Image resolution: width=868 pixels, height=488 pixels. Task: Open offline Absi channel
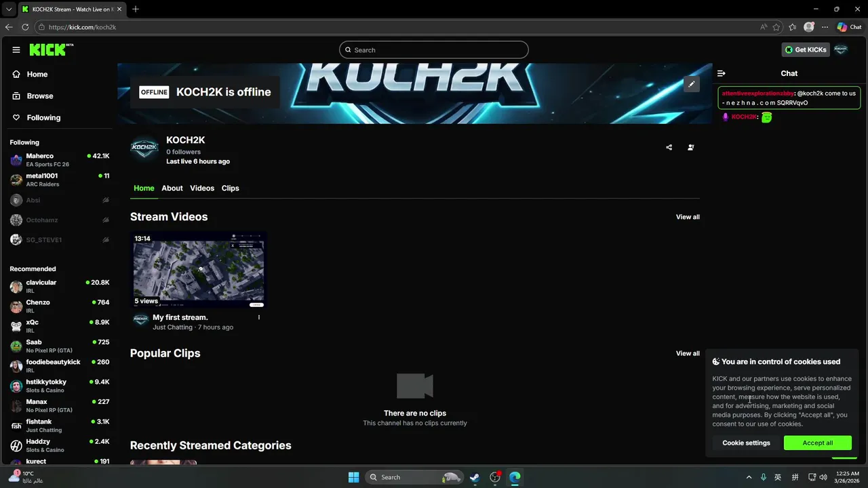tap(60, 201)
